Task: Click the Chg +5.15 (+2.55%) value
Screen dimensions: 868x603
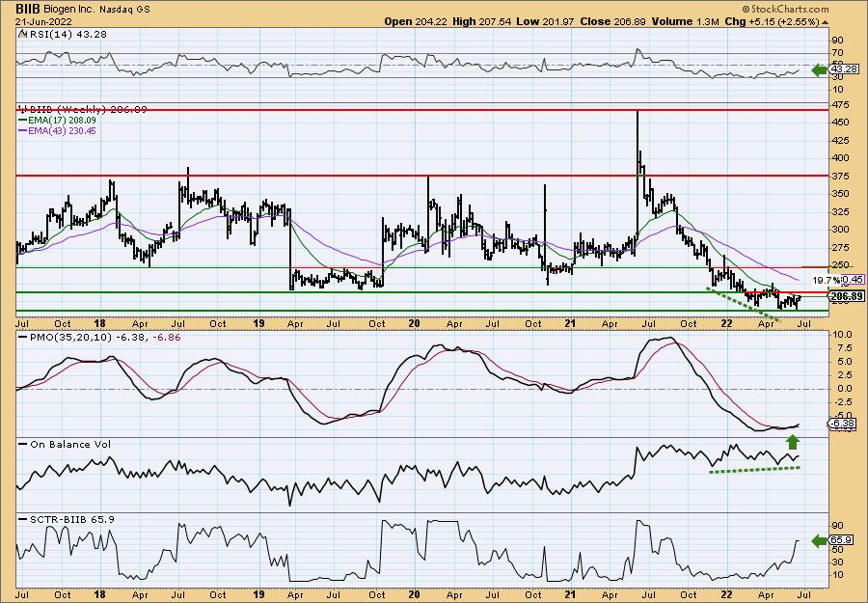Action: pos(773,21)
